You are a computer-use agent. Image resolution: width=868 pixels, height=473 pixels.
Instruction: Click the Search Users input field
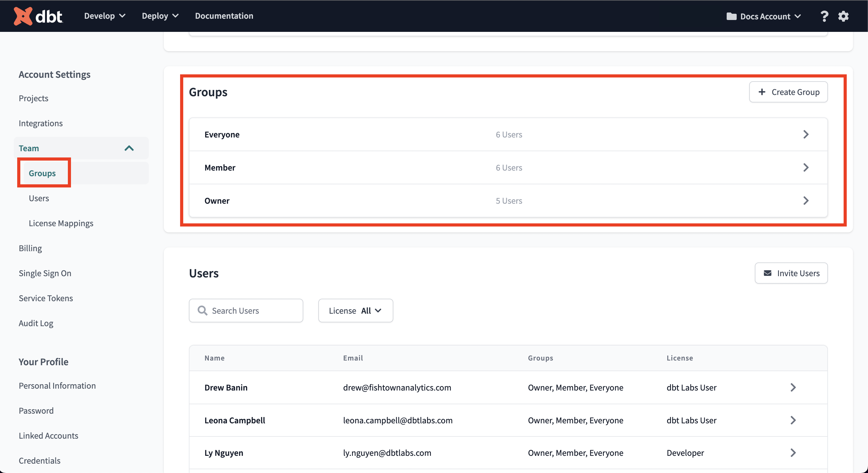(245, 310)
